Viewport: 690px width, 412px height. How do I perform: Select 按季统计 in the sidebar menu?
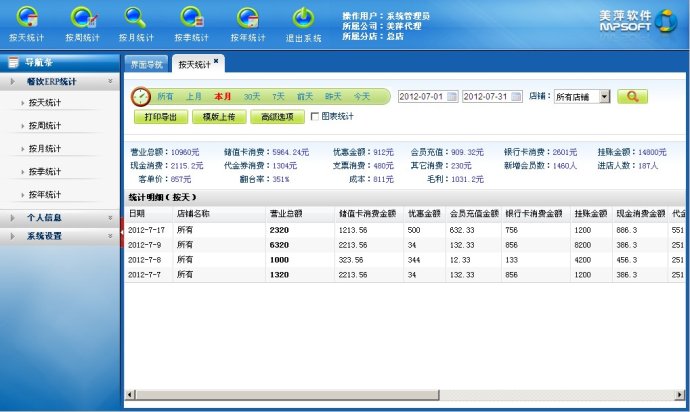[x=45, y=172]
